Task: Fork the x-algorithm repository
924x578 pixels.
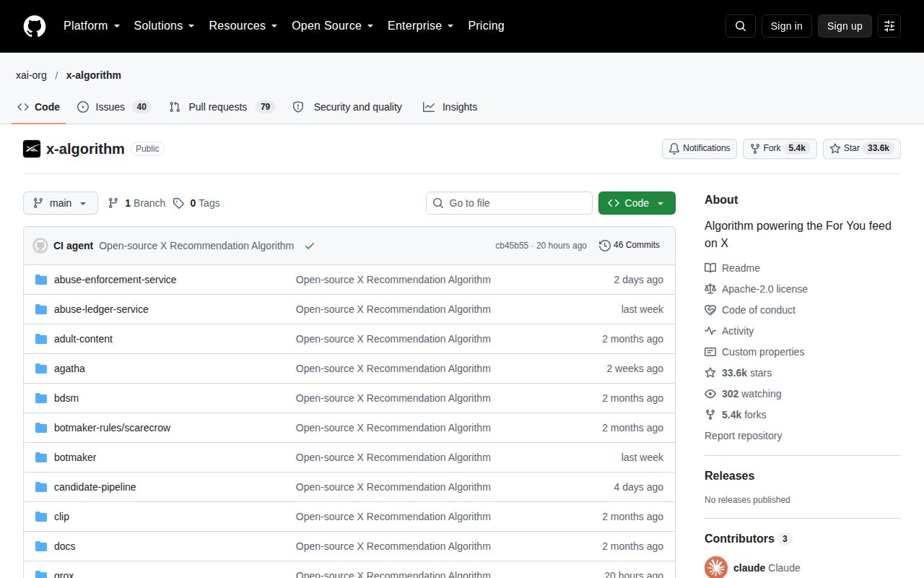Action: [780, 149]
